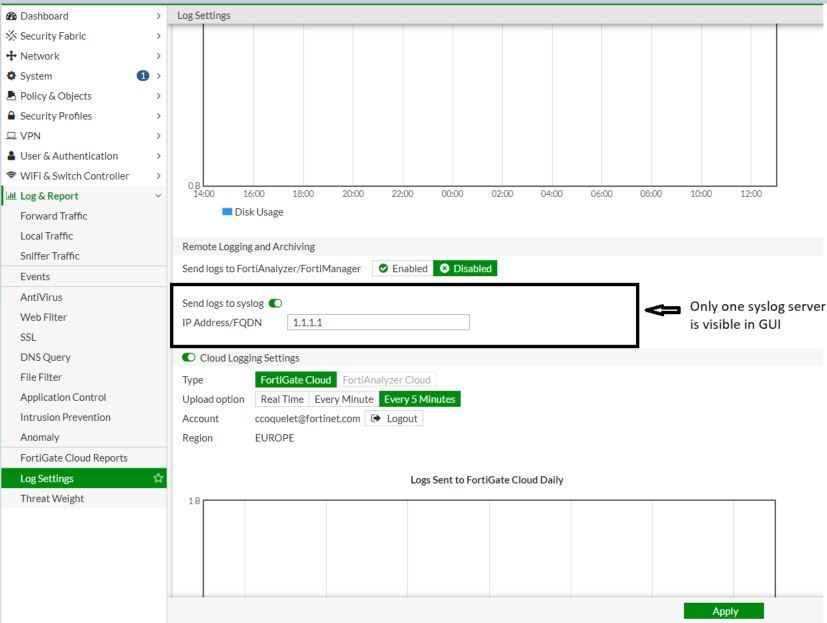Screen dimensions: 827x623
Task: Click the Apply button
Action: coord(724,611)
